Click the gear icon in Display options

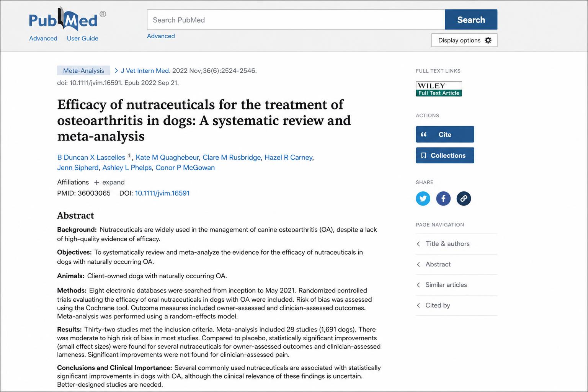(x=488, y=40)
